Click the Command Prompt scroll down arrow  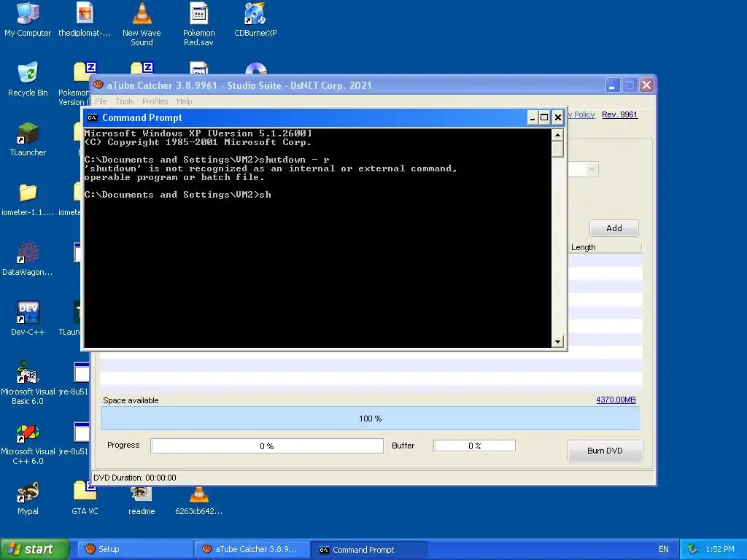[x=557, y=341]
